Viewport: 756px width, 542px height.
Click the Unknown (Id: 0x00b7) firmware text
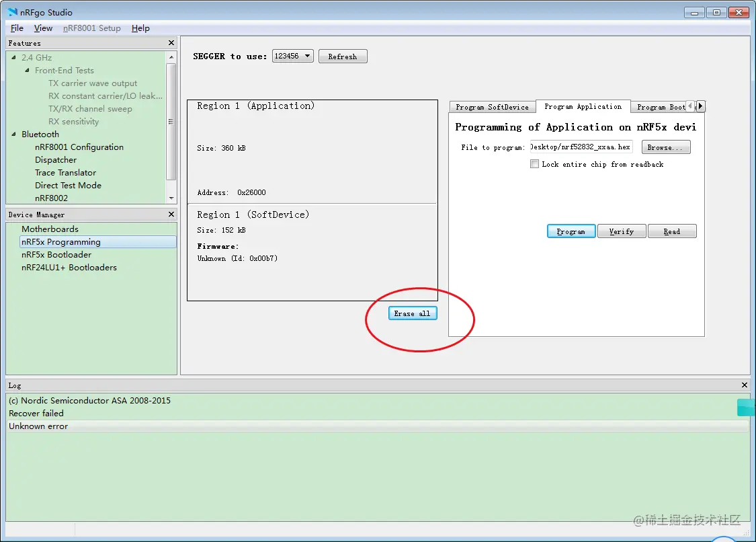click(237, 258)
